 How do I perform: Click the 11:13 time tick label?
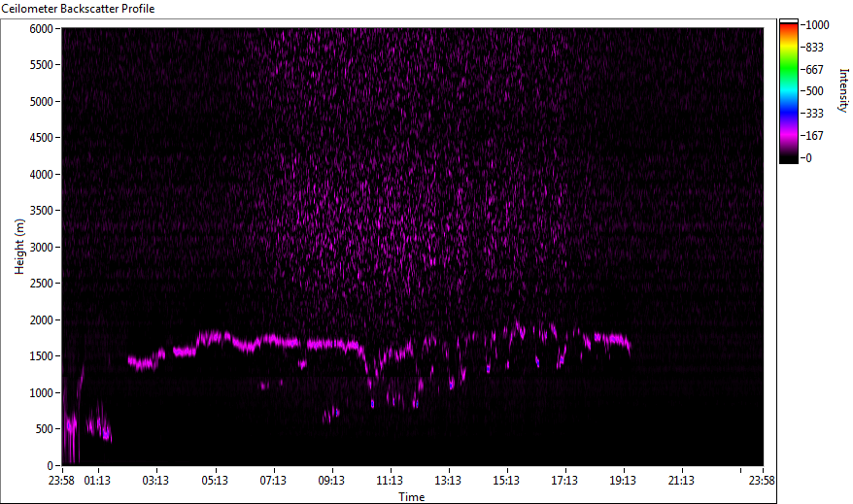390,481
